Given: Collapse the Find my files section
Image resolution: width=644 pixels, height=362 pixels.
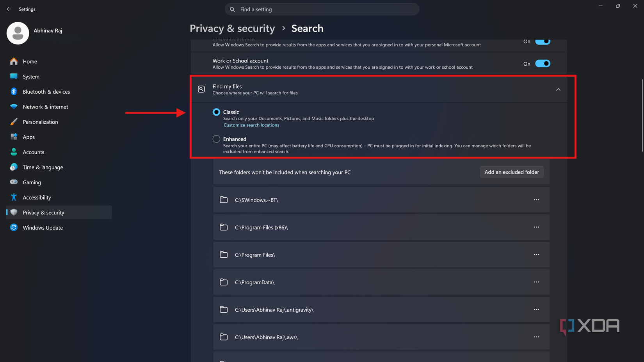Looking at the screenshot, I should (558, 89).
